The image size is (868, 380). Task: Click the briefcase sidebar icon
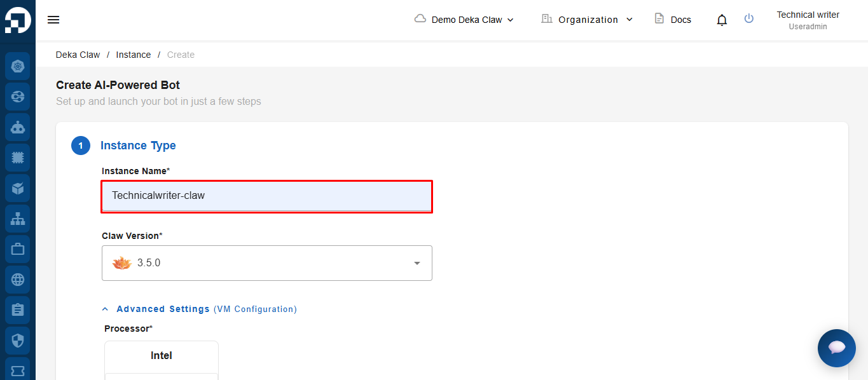coord(18,249)
